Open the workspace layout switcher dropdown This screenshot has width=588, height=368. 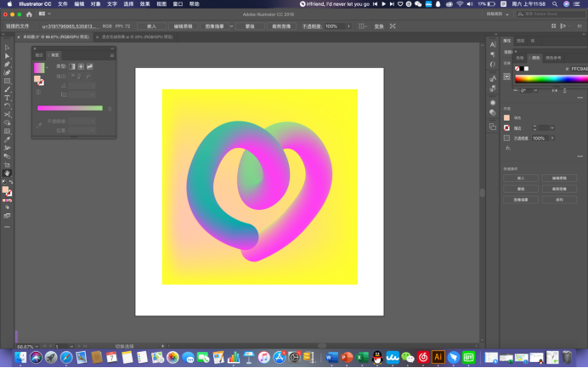pyautogui.click(x=45, y=14)
